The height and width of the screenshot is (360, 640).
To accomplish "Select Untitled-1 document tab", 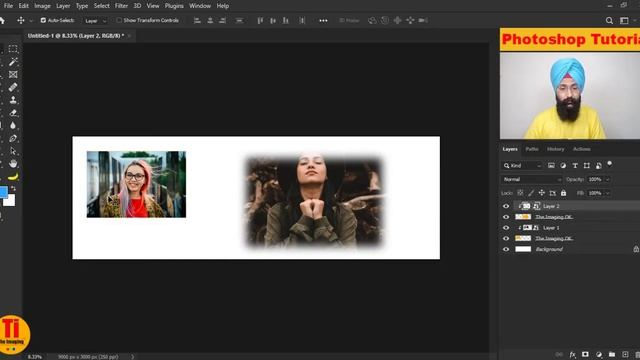I will tap(76, 36).
